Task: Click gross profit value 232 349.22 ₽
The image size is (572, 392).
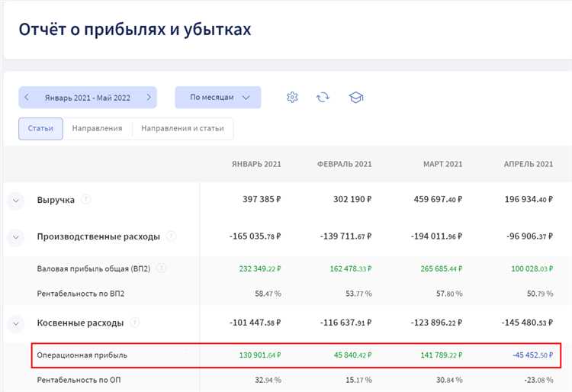Action: (260, 268)
